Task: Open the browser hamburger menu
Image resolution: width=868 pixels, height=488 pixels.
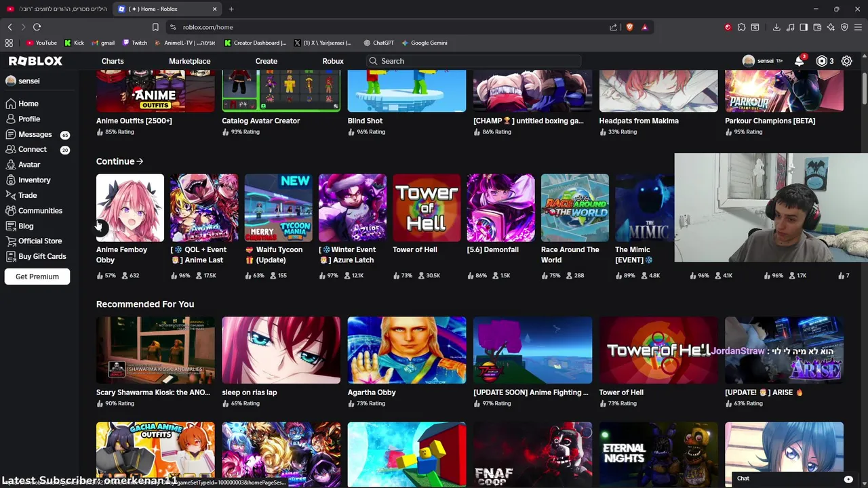Action: tap(858, 27)
